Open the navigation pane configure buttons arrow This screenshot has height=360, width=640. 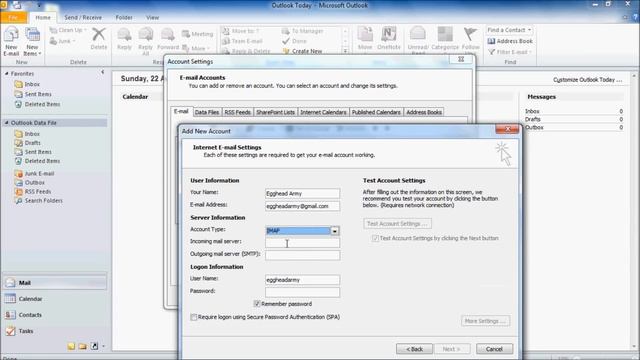pyautogui.click(x=104, y=346)
